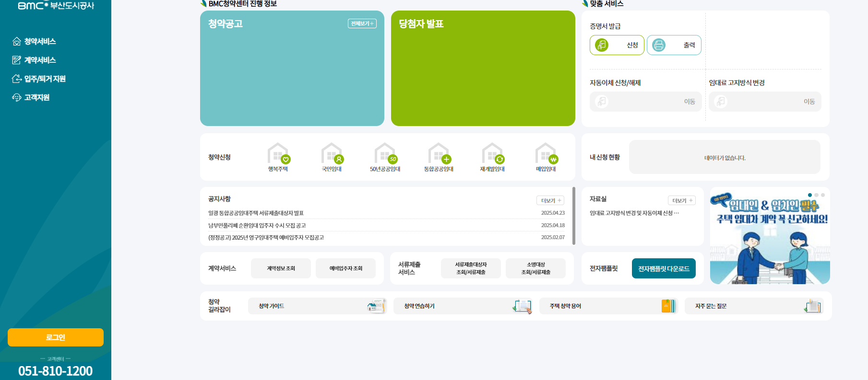Click 전체보기 + in the 청약공고 card
The height and width of the screenshot is (380, 868).
362,23
